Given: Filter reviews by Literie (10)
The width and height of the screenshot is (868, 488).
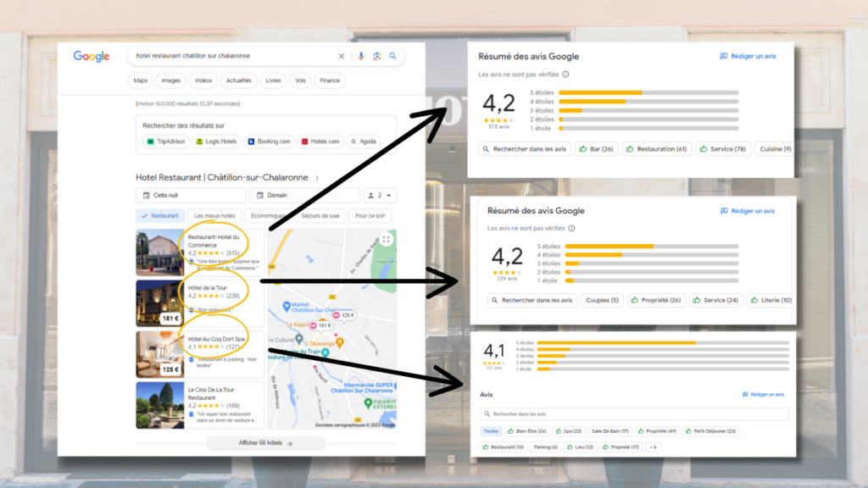Looking at the screenshot, I should pyautogui.click(x=771, y=301).
